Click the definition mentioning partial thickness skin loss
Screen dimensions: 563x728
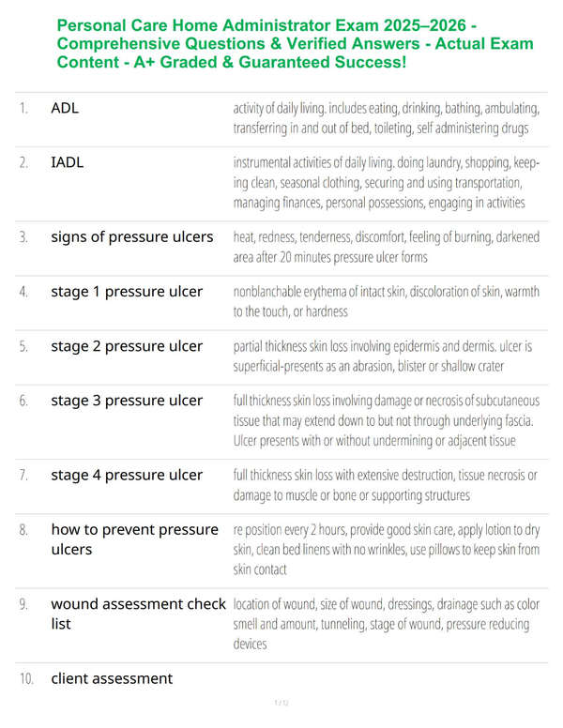pos(383,356)
